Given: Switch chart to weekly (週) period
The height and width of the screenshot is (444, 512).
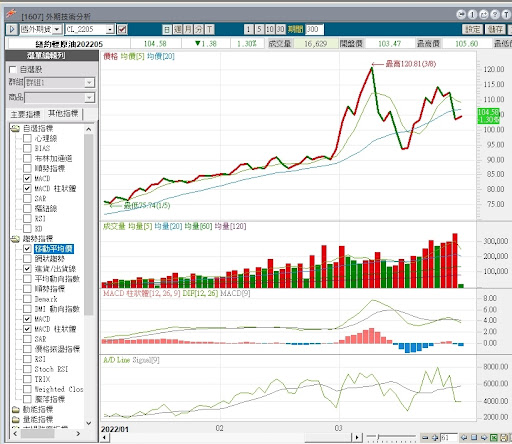Looking at the screenshot, I should (x=178, y=30).
